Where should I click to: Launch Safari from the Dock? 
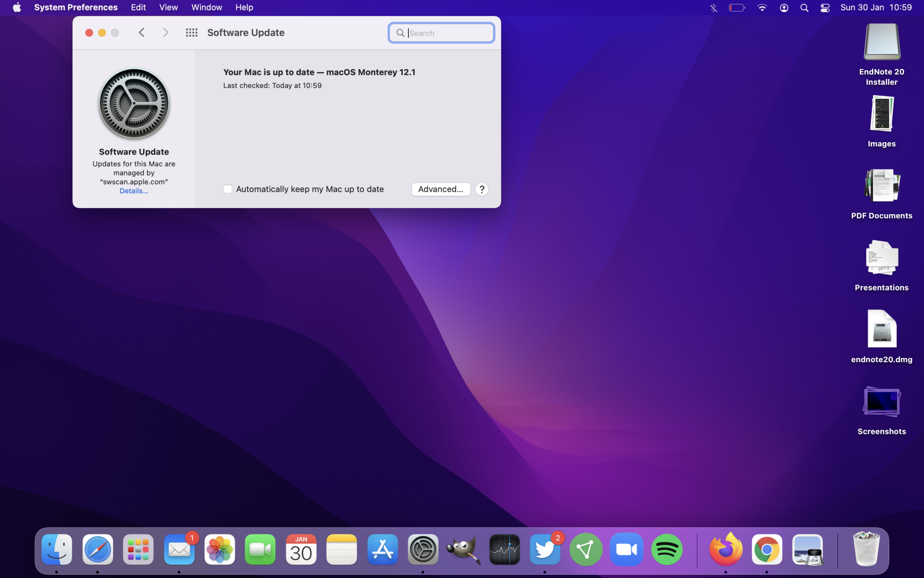pos(97,549)
